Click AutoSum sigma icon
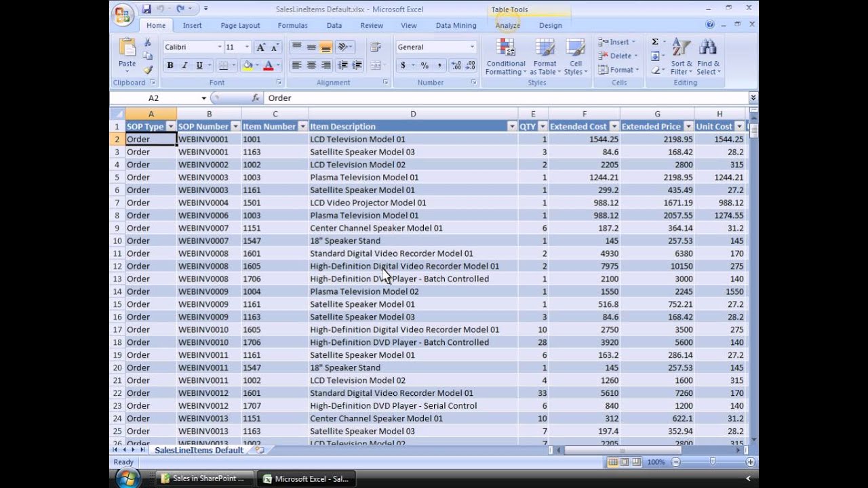Image resolution: width=868 pixels, height=488 pixels. (655, 42)
